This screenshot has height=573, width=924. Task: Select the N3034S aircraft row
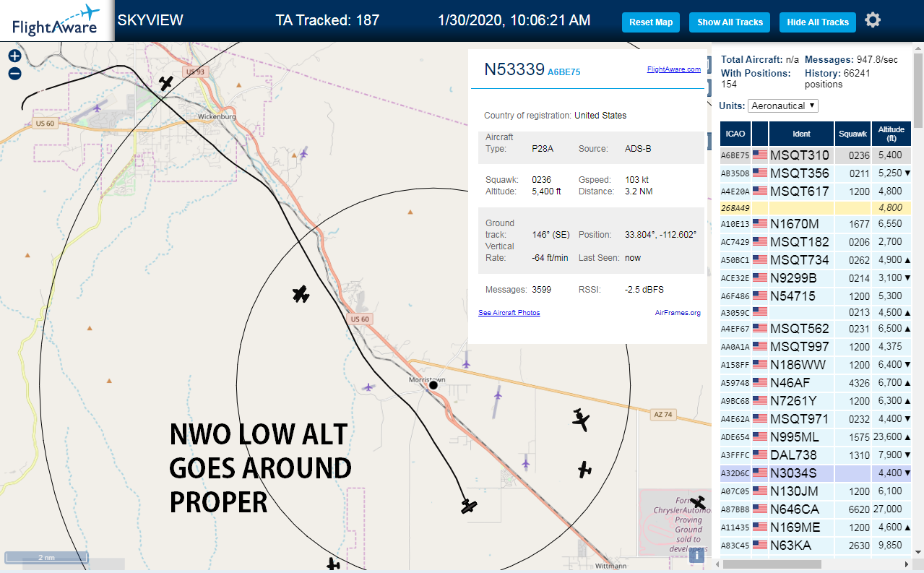816,473
